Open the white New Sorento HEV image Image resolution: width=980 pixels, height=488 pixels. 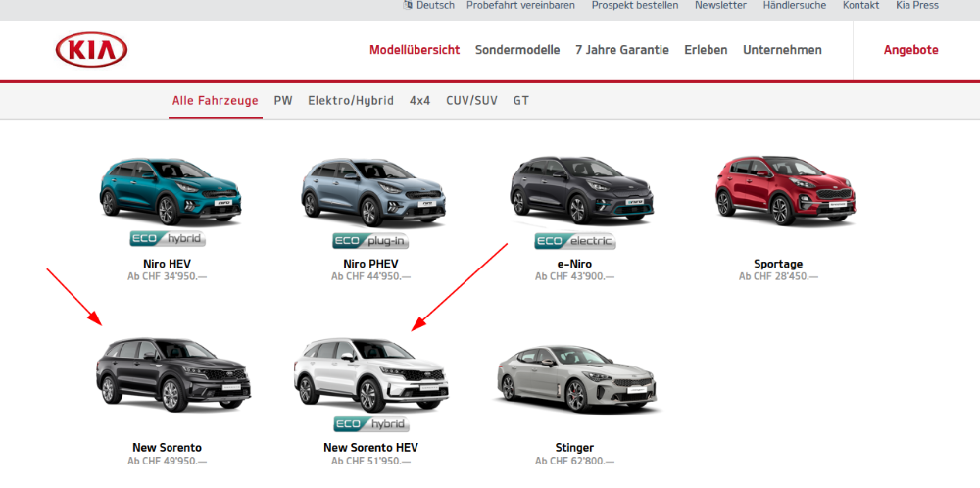[371, 373]
